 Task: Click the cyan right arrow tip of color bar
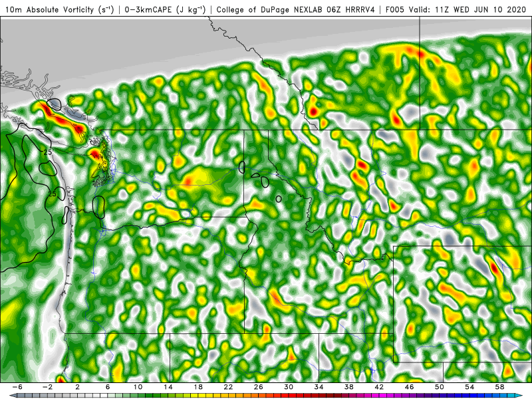tap(519, 396)
